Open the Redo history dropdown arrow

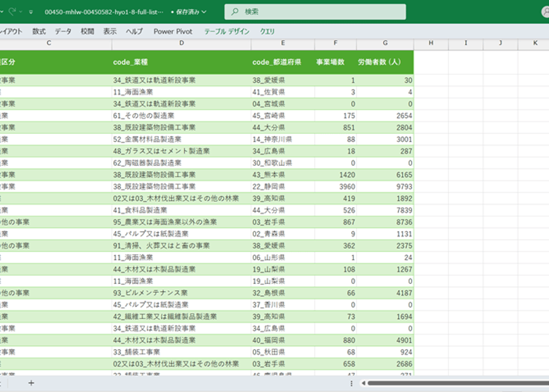21,12
